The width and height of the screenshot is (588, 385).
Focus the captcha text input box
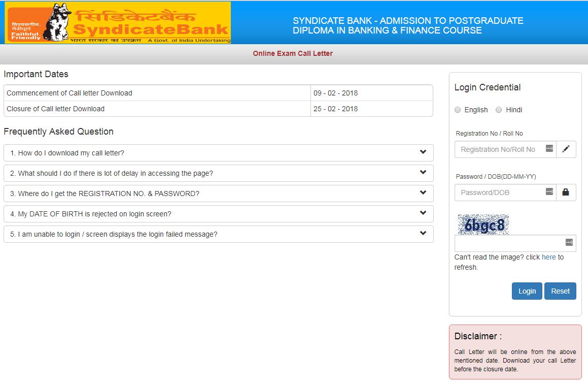click(515, 243)
